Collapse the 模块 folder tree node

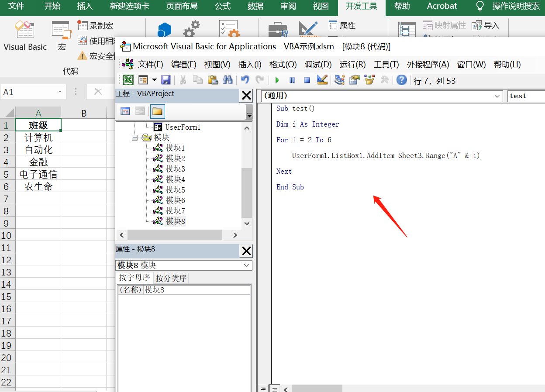pyautogui.click(x=135, y=138)
